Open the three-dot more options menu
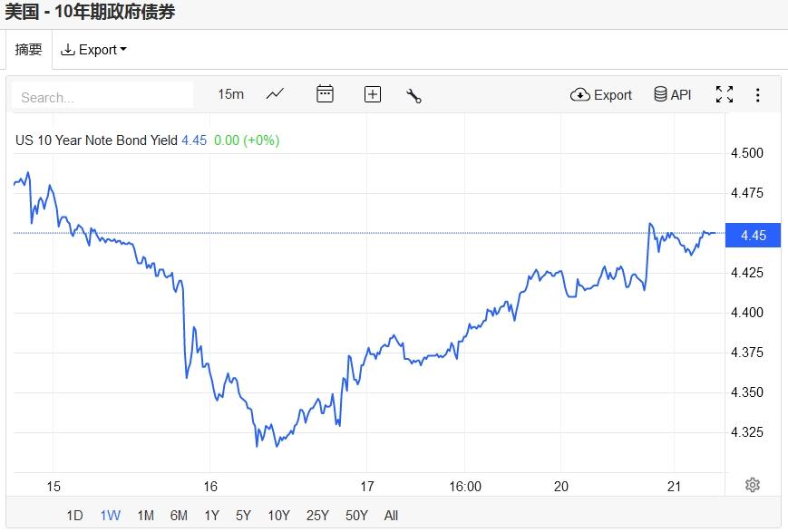The image size is (788, 532). pyautogui.click(x=758, y=94)
